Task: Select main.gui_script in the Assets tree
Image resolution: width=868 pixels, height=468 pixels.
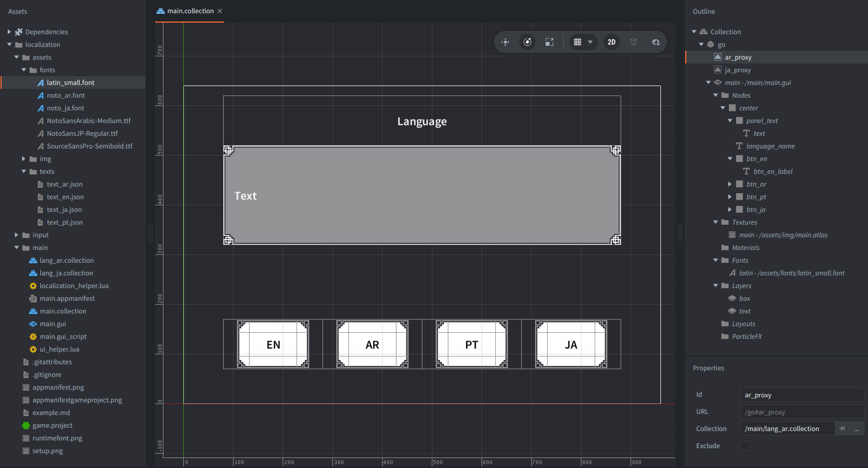Action: pos(63,337)
